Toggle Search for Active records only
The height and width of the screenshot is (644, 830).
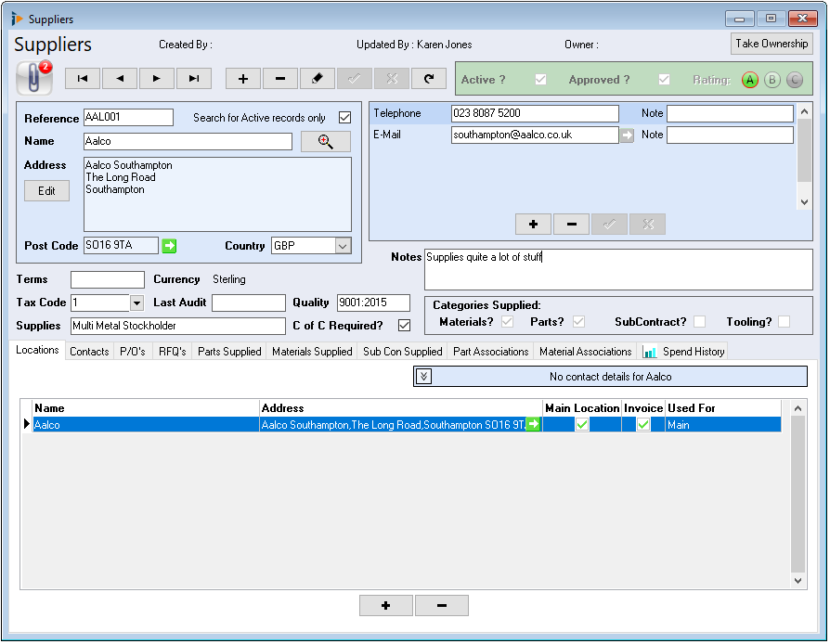pos(344,118)
